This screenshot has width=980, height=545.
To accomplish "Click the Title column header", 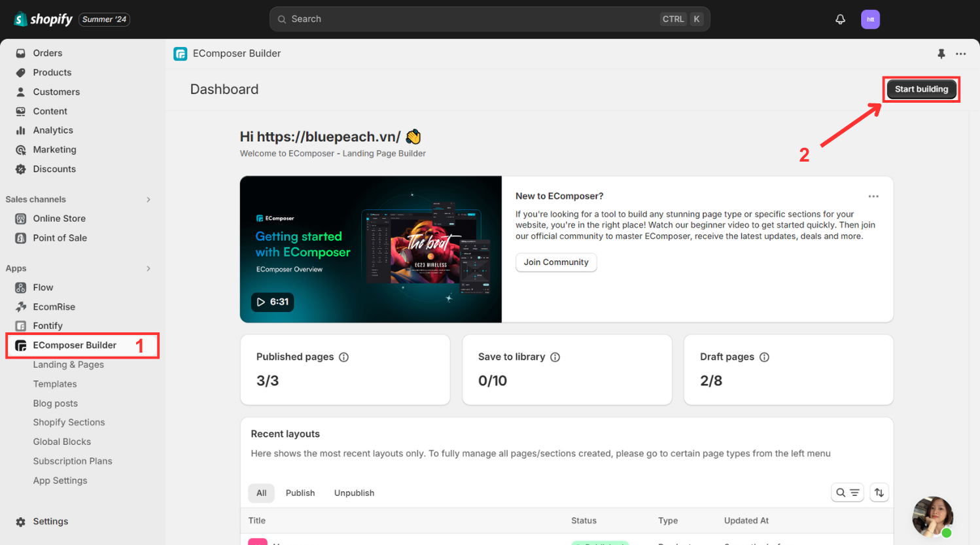I will pyautogui.click(x=257, y=521).
